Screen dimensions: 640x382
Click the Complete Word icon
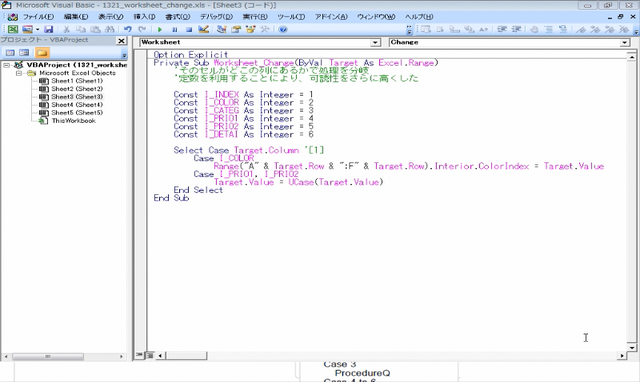click(484, 29)
